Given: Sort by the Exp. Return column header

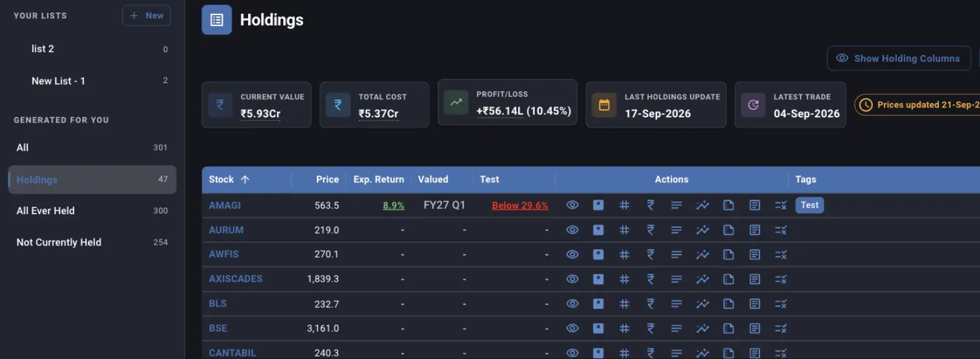Looking at the screenshot, I should click(x=379, y=179).
